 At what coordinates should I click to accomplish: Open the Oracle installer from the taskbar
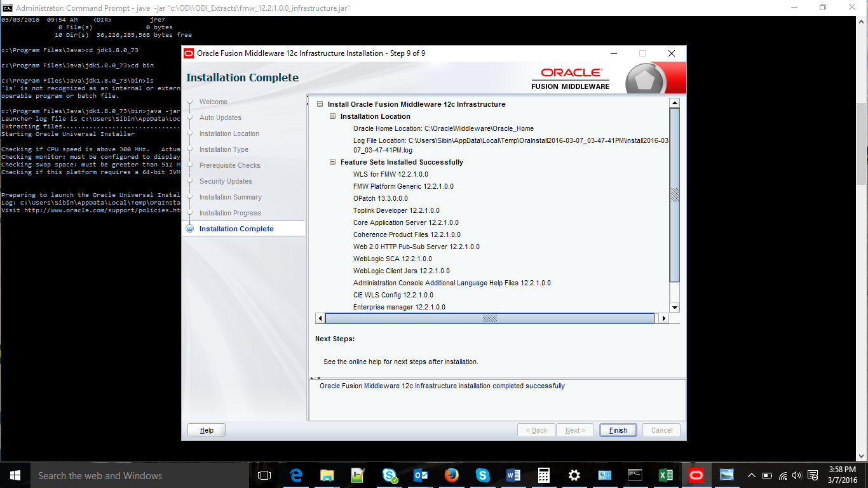pyautogui.click(x=696, y=475)
